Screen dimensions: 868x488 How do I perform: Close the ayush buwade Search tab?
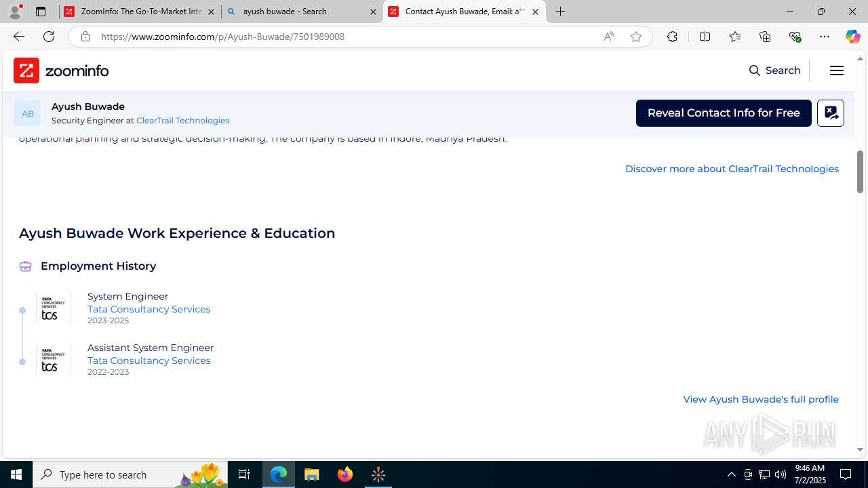point(373,12)
